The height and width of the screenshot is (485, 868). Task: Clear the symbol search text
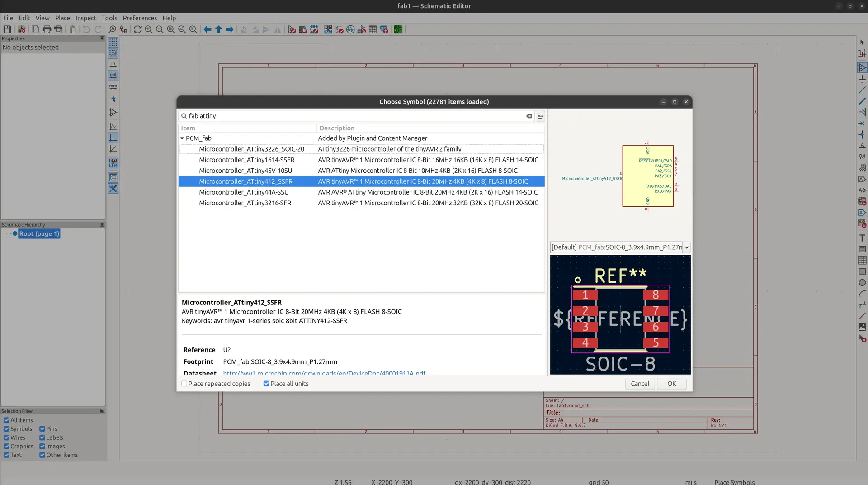pos(529,116)
